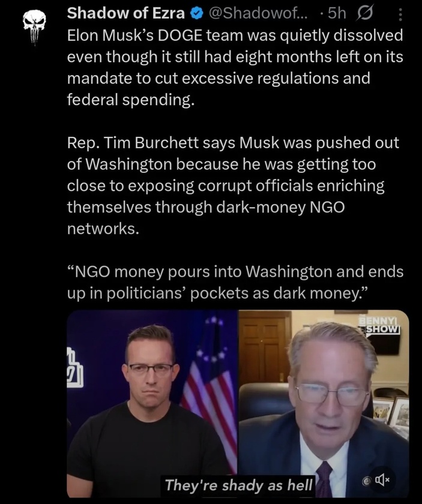Click the framed photos behind the suited man
Viewport: 422px width, 504px height.
coord(391,413)
